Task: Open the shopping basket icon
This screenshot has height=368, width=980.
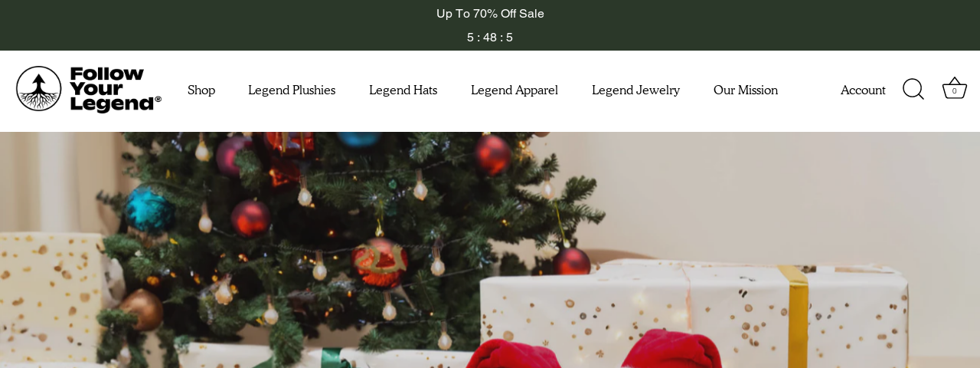Action: coord(954,89)
